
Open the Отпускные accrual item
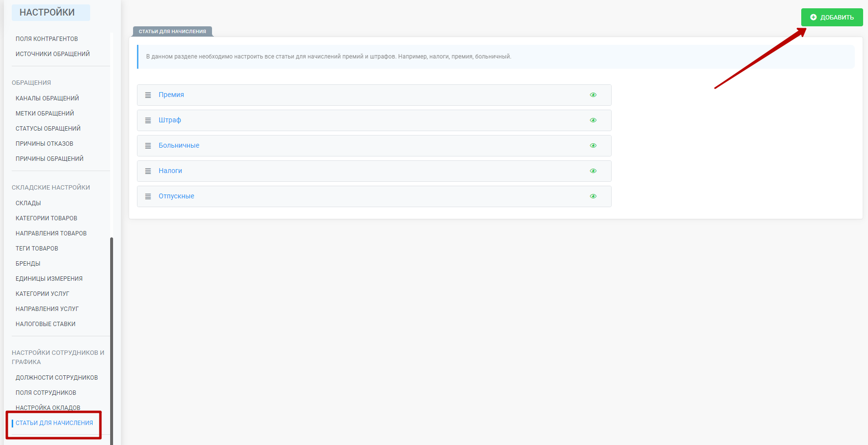click(x=176, y=196)
